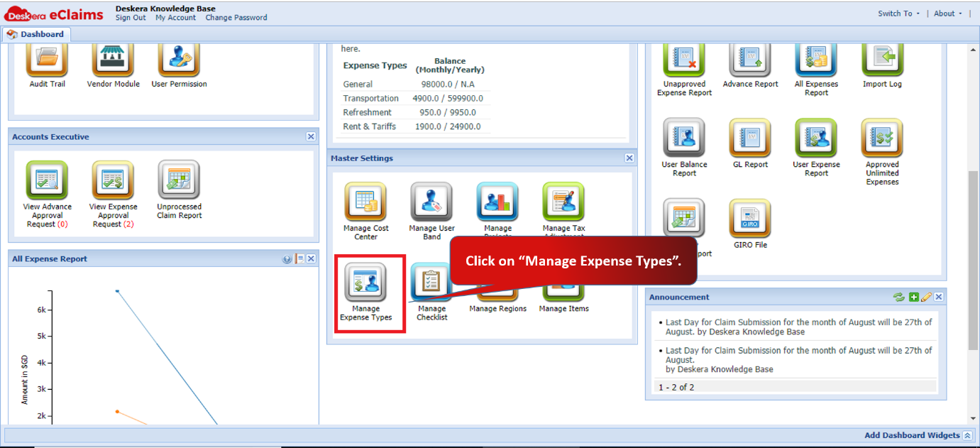The width and height of the screenshot is (980, 448).
Task: Close the Master Settings panel
Action: 629,158
